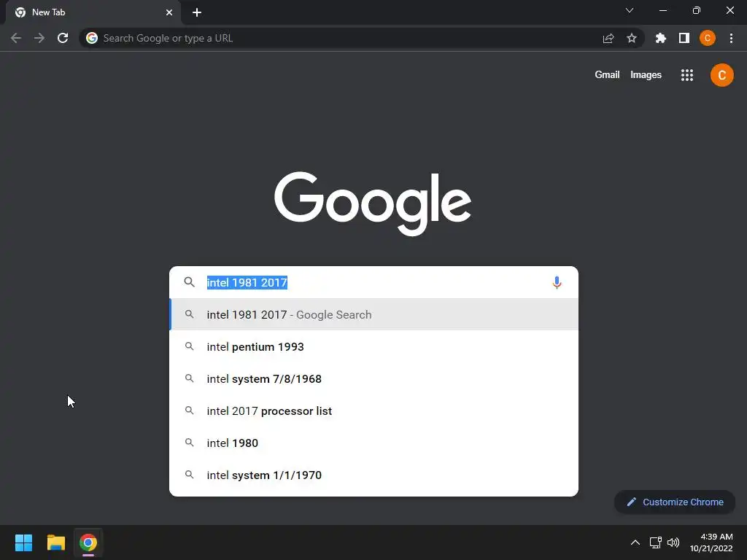This screenshot has width=747, height=560.
Task: Open the Windows Start menu
Action: coord(23,542)
